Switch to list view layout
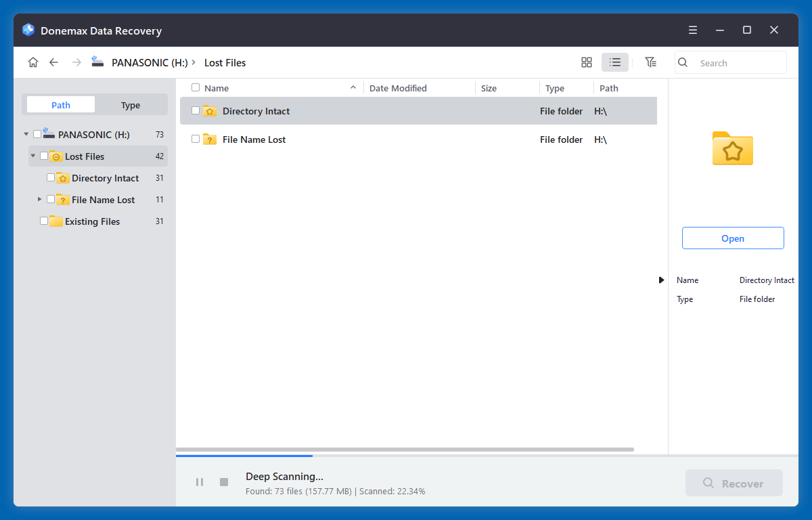 (614, 62)
